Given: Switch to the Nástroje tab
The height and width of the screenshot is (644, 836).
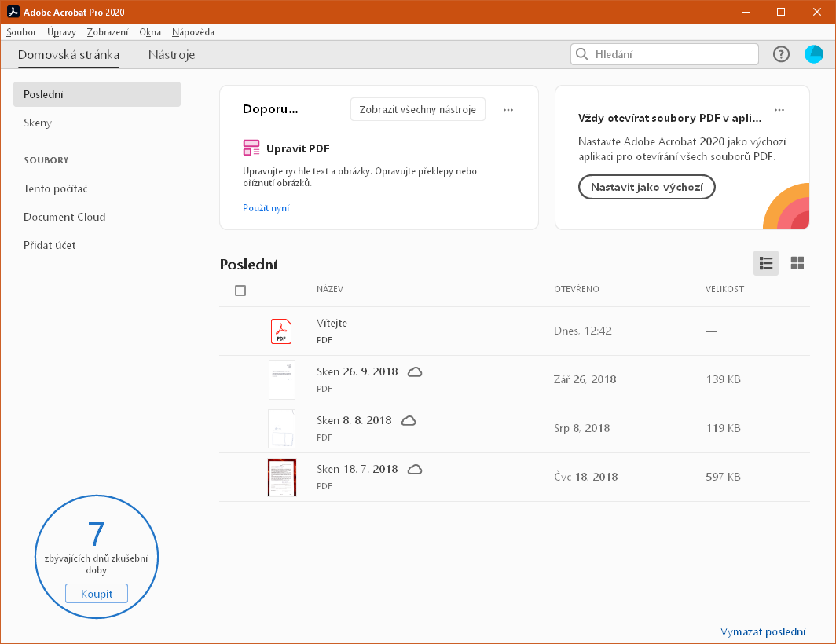Looking at the screenshot, I should [x=171, y=55].
